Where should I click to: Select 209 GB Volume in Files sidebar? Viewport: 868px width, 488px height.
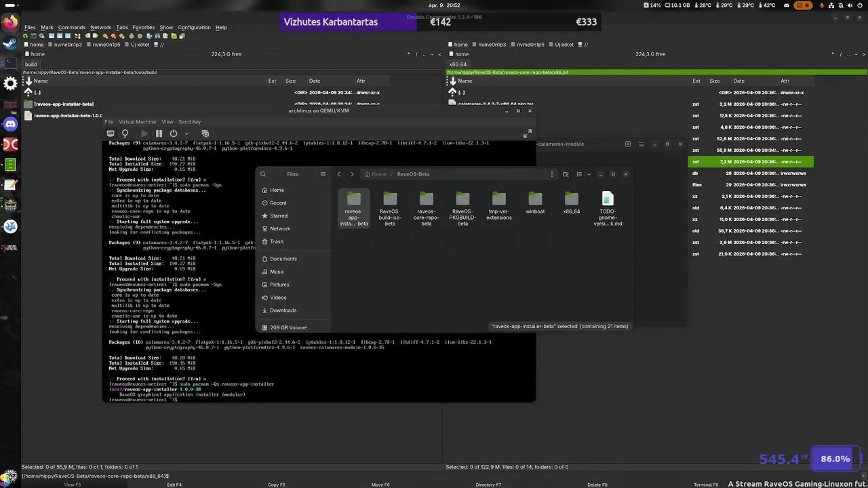(292, 327)
